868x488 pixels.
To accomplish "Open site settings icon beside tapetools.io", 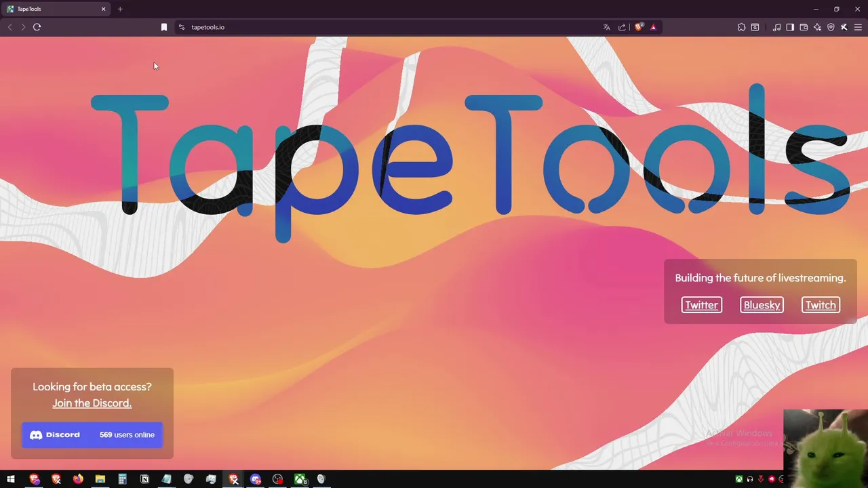I will coord(181,27).
